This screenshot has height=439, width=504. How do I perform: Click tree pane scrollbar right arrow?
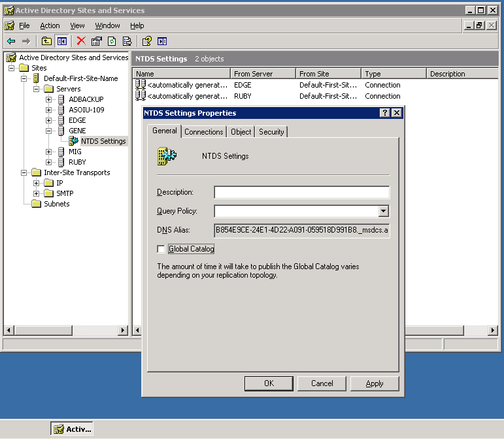(122, 330)
